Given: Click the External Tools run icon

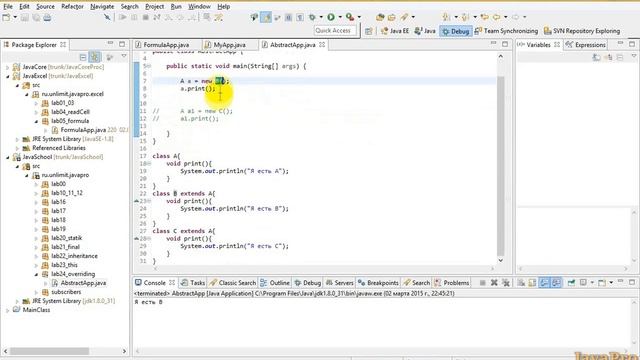Looking at the screenshot, I should coord(350,17).
